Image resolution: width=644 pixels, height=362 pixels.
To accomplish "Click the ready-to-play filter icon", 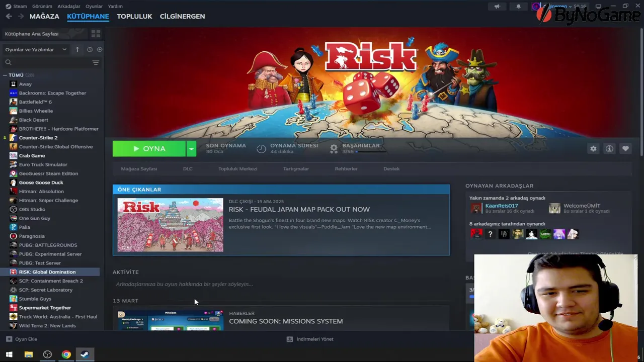I will [100, 49].
